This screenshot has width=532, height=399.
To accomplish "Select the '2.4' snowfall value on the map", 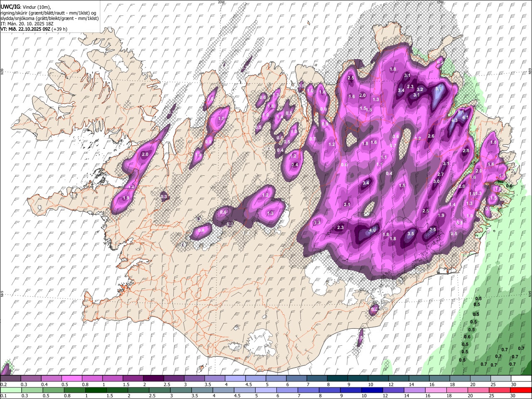I will click(295, 165).
